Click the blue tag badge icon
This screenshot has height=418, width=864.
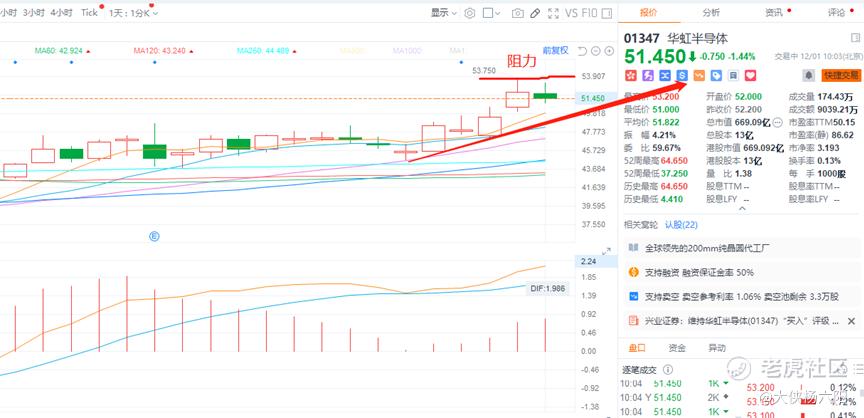point(716,75)
